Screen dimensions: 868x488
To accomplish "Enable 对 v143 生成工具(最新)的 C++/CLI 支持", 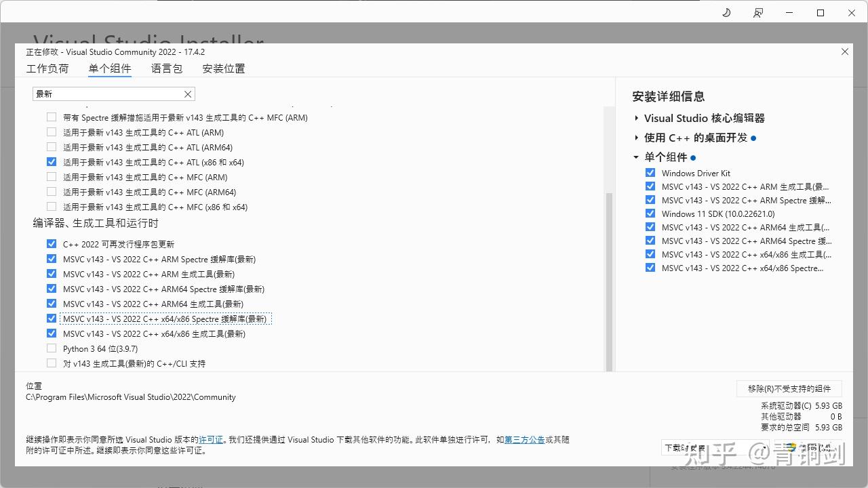I will 52,363.
